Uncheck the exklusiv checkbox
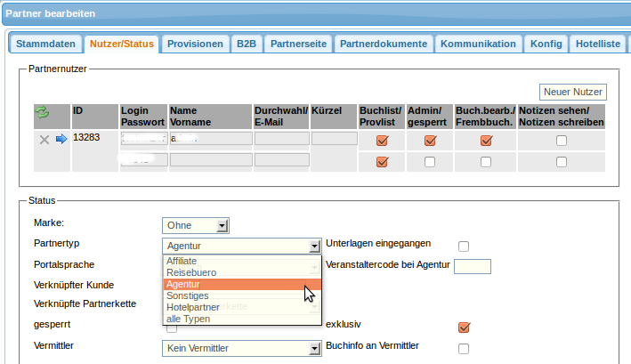 tap(463, 327)
